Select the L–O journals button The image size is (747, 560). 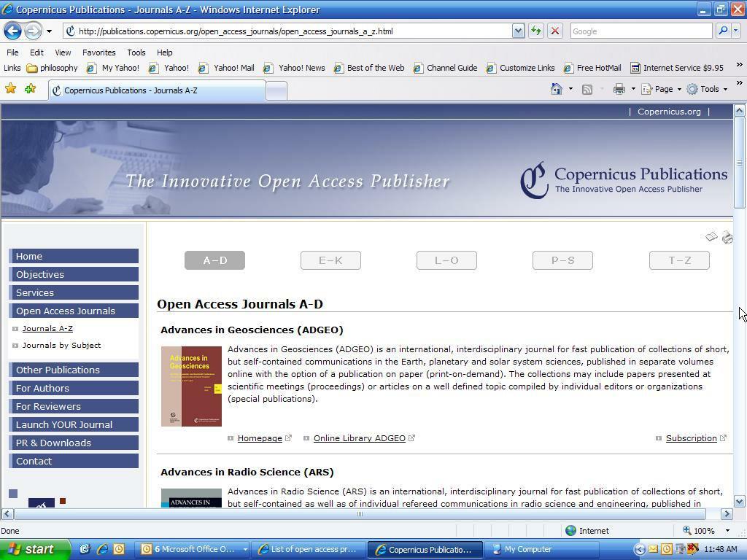pyautogui.click(x=446, y=260)
